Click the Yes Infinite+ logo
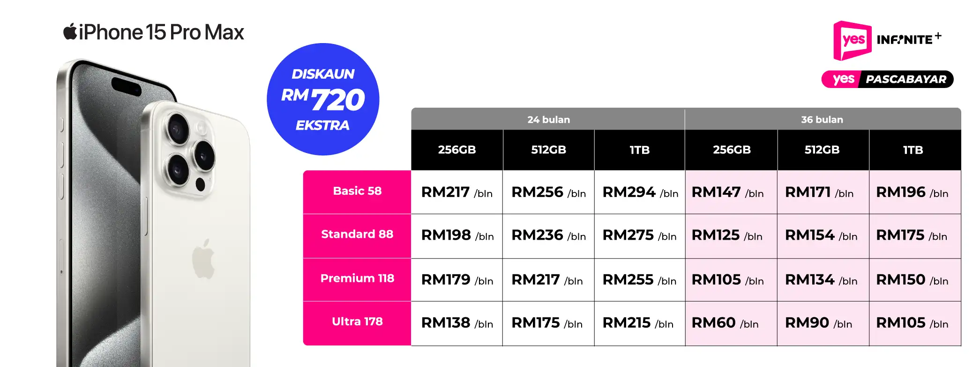 tap(888, 41)
